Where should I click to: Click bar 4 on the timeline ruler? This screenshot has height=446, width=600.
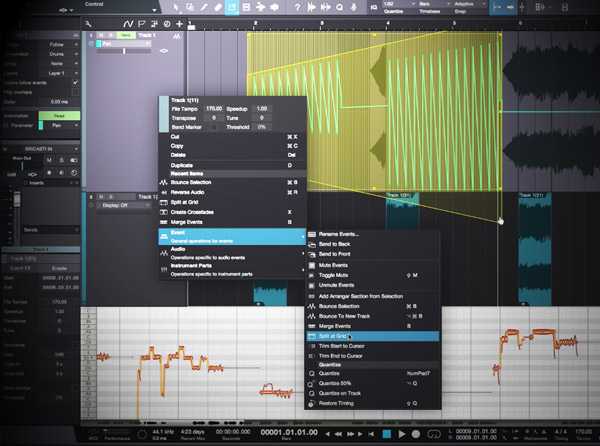(x=388, y=24)
